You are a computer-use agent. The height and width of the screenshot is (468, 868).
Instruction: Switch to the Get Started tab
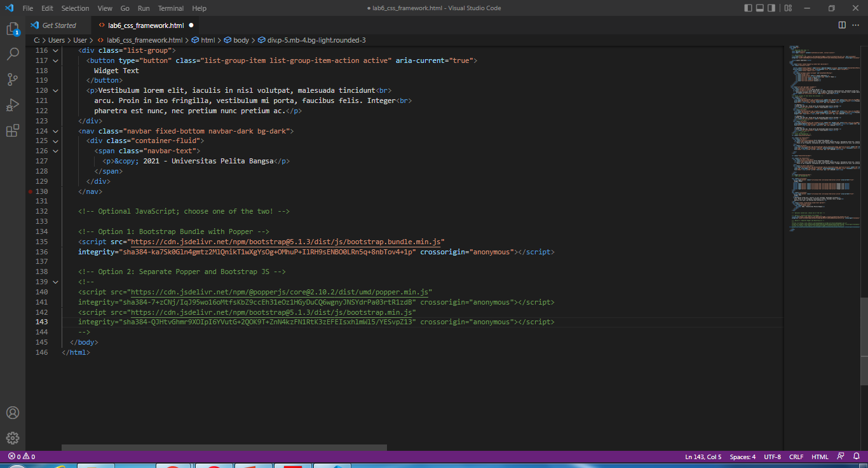click(59, 25)
